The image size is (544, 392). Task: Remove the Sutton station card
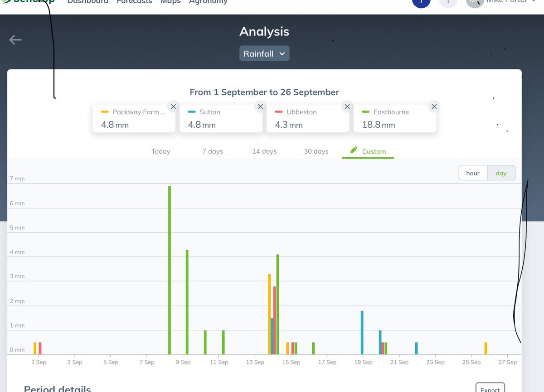260,106
